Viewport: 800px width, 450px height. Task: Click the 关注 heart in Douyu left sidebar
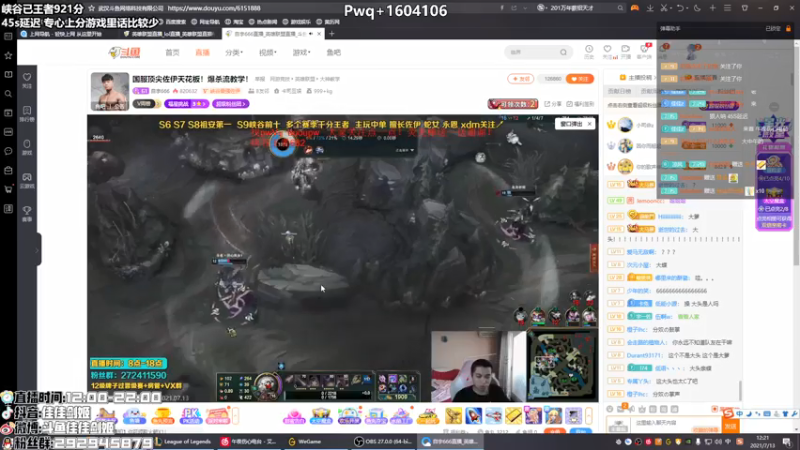[27, 80]
